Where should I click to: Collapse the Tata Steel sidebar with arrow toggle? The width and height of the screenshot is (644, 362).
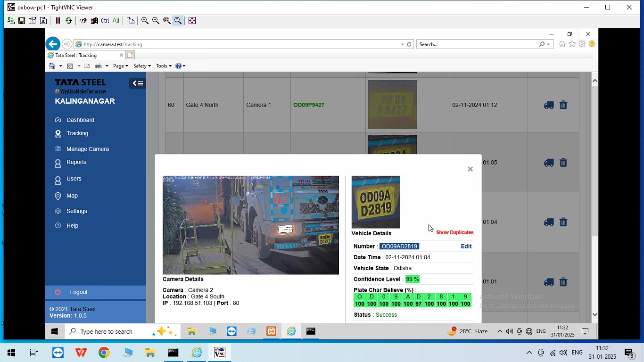(x=137, y=83)
